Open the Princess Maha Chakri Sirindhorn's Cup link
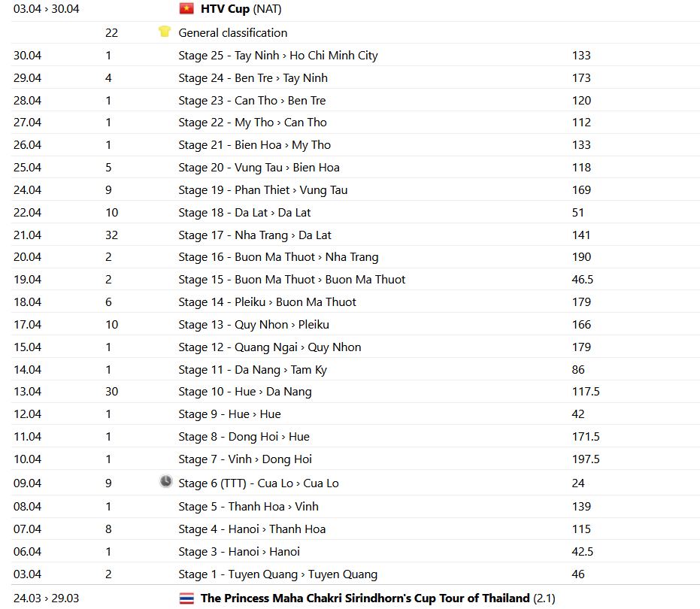Viewport: 700px width, 609px height. coord(365,598)
